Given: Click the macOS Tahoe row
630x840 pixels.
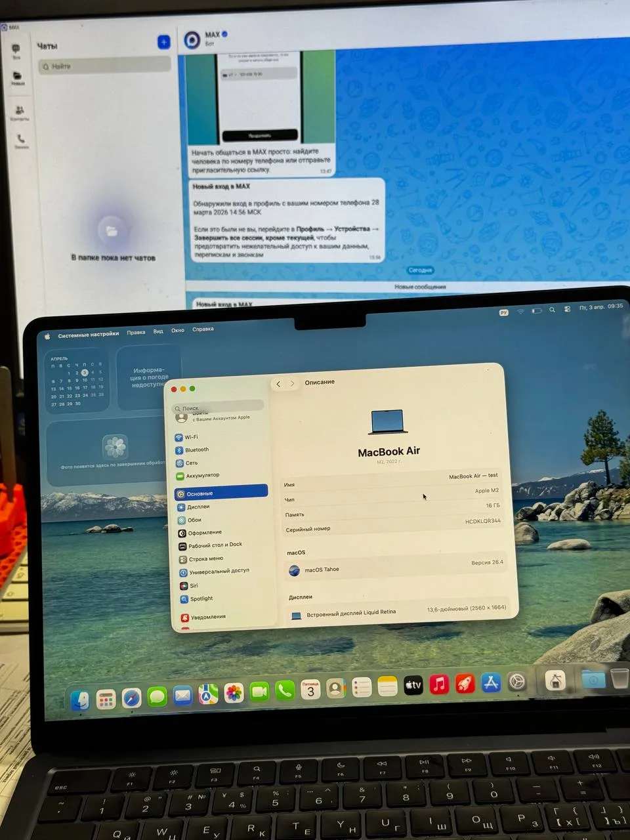Looking at the screenshot, I should coord(396,568).
